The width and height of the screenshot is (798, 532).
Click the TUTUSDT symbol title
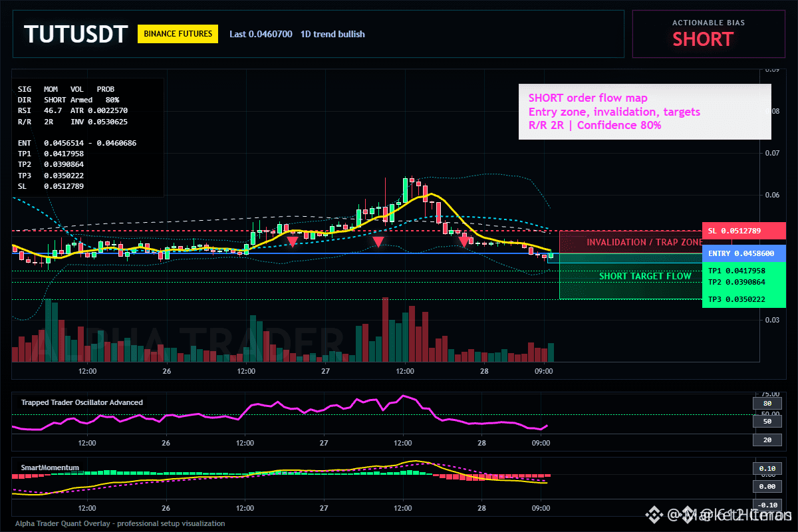pyautogui.click(x=75, y=34)
